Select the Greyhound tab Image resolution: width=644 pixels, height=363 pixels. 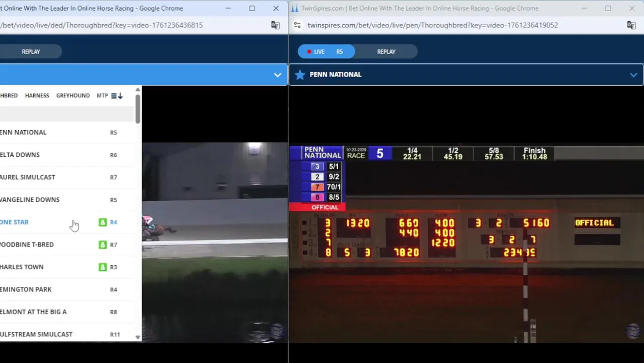tap(73, 95)
